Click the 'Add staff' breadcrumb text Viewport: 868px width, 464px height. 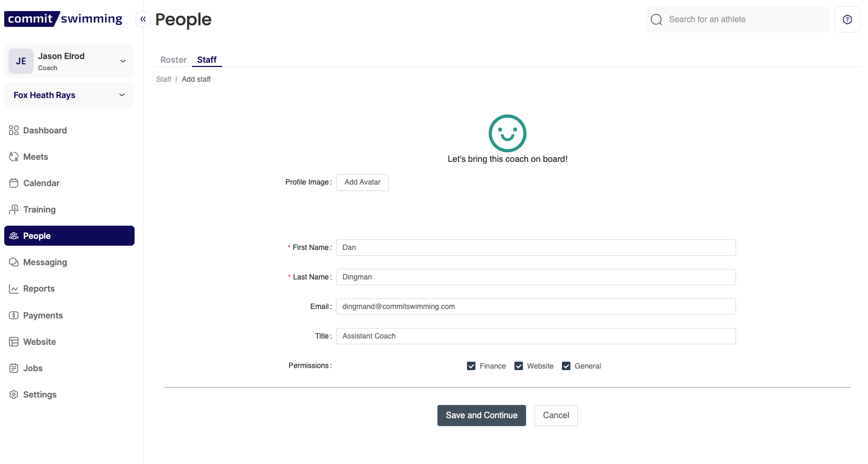196,79
